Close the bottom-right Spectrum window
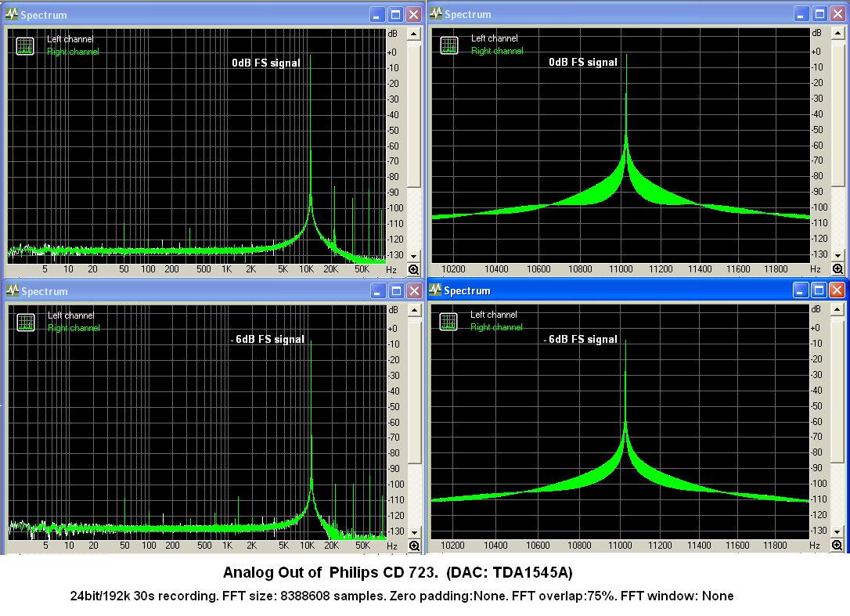850x616 pixels. pyautogui.click(x=837, y=290)
